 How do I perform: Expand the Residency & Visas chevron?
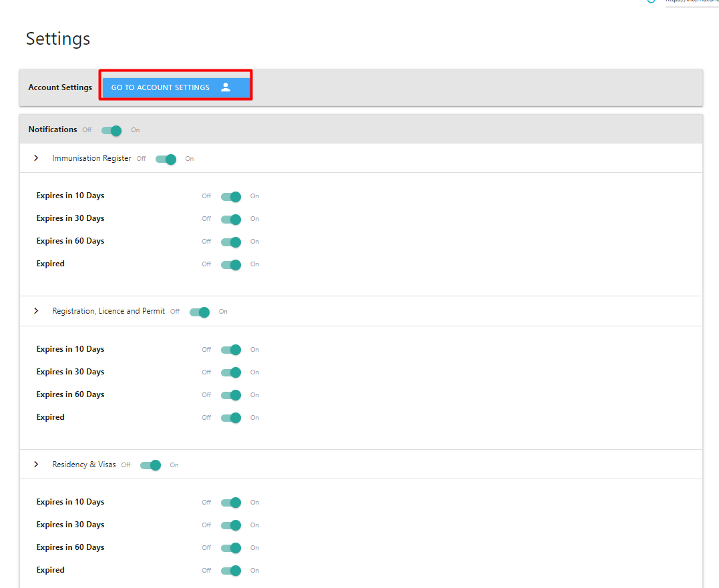point(36,465)
